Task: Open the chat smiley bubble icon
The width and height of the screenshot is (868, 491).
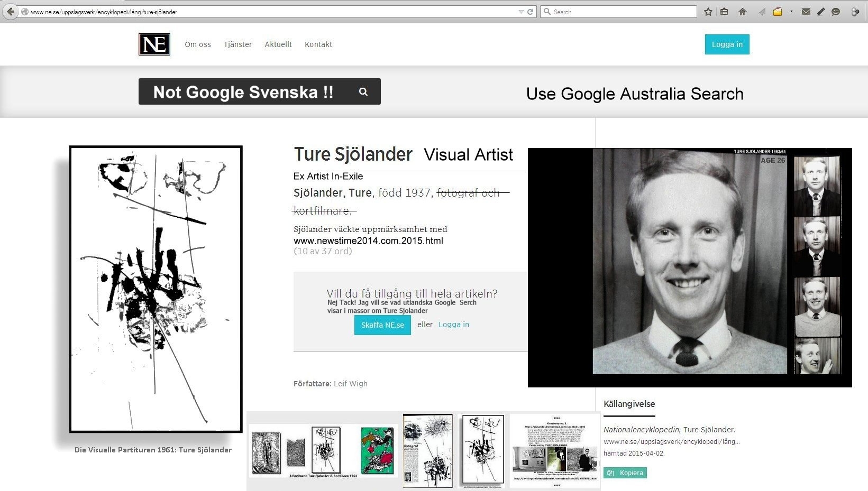Action: click(x=836, y=12)
